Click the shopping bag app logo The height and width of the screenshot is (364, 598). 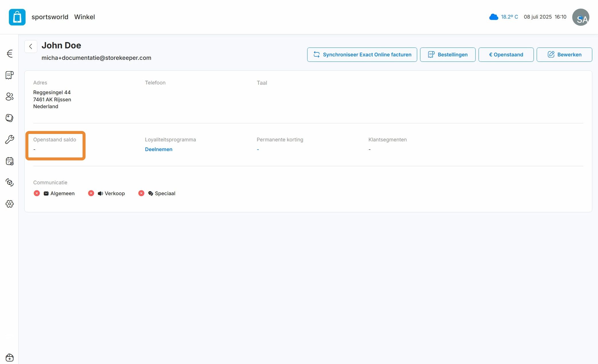click(17, 17)
